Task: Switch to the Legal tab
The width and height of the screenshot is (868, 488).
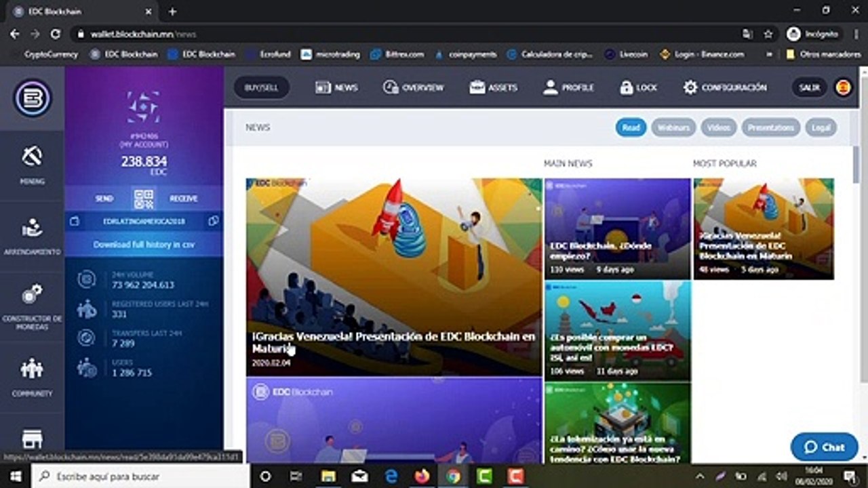Action: pos(821,127)
